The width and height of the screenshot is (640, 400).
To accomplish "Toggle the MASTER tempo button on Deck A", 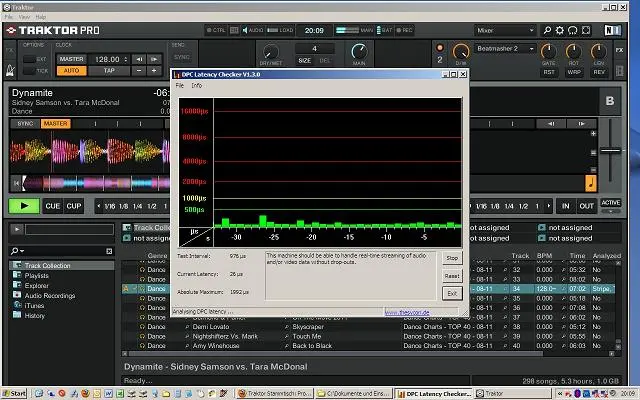I will 55,124.
